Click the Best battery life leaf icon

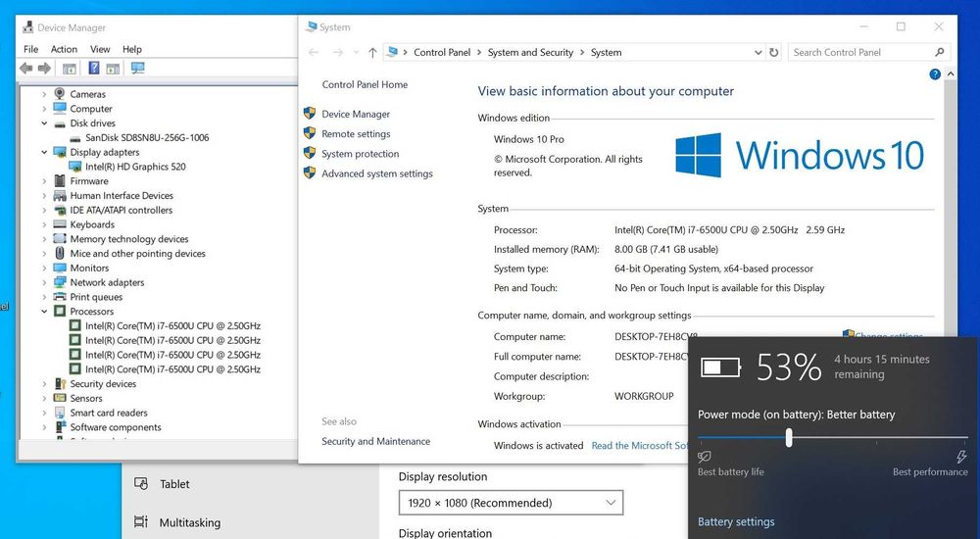click(x=705, y=457)
